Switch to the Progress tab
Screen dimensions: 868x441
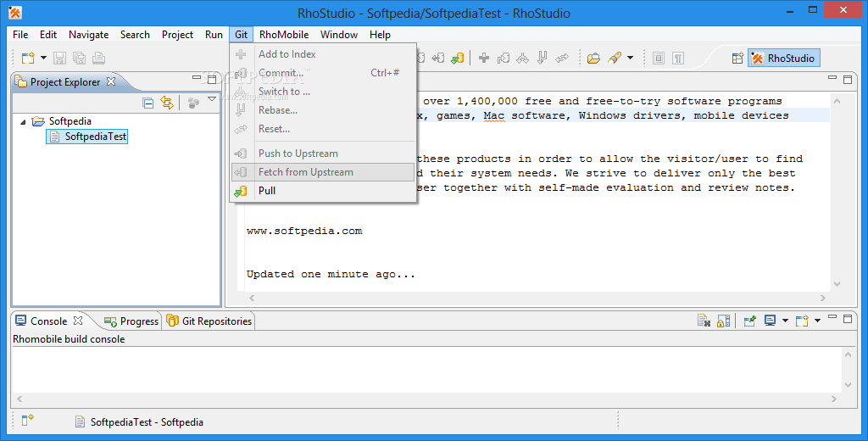tap(131, 321)
